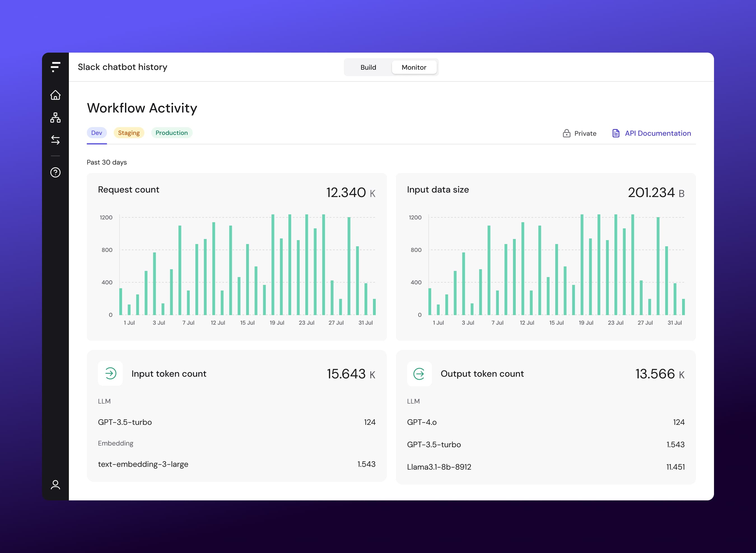Click the lock icon beside Private
The width and height of the screenshot is (756, 553).
566,133
